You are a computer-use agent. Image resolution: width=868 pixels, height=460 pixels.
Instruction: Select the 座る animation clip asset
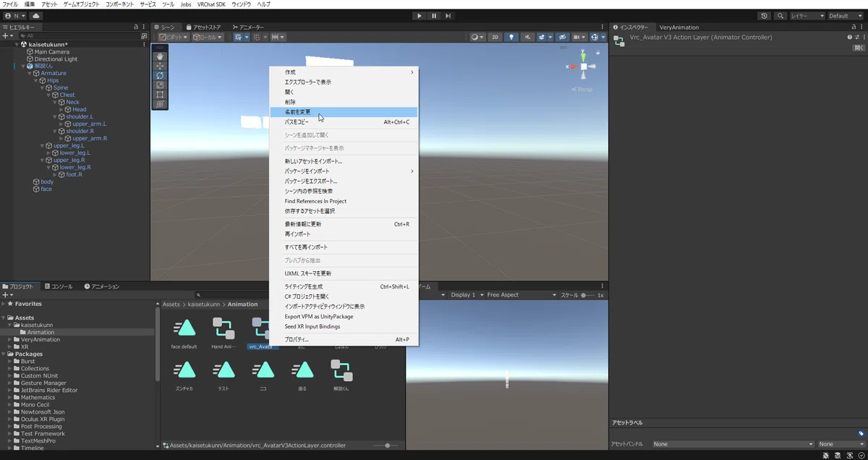pyautogui.click(x=302, y=375)
